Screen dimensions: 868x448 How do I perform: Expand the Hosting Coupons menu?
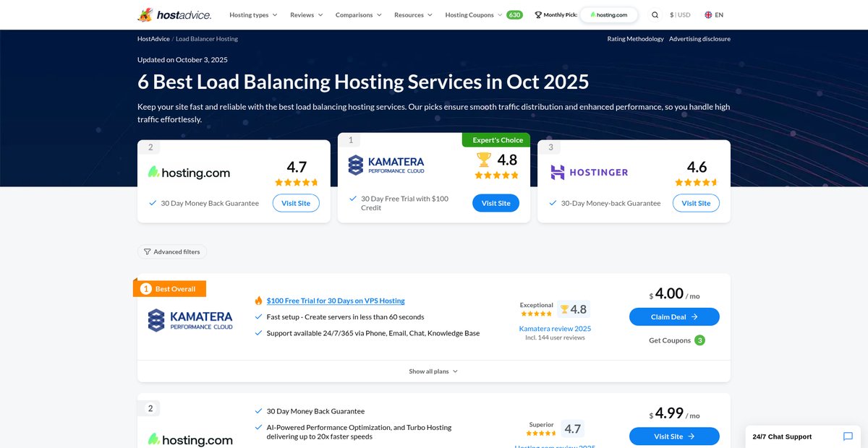[474, 14]
